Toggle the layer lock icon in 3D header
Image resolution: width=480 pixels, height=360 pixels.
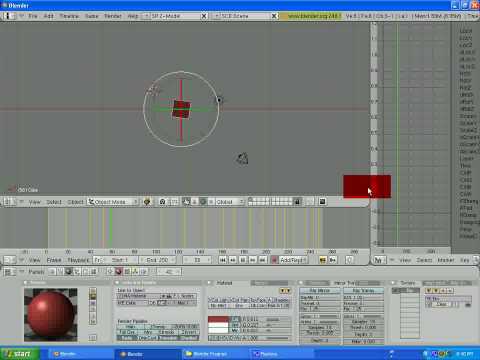(x=297, y=202)
